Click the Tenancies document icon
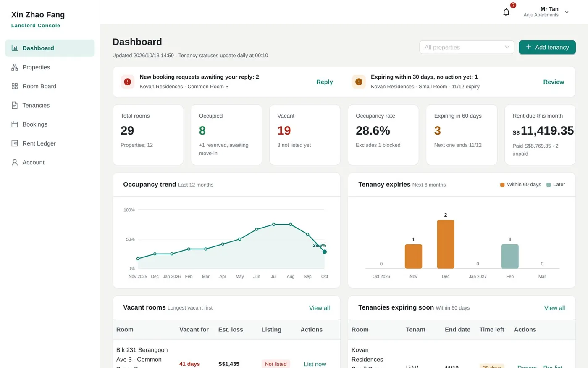Viewport: 588px width, 368px height. click(15, 105)
